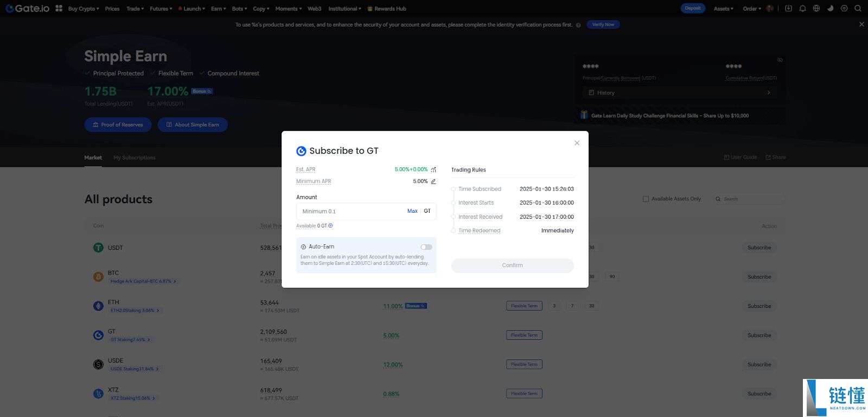The height and width of the screenshot is (417, 868).
Task: Click the info icon in the verification banner
Action: (578, 25)
